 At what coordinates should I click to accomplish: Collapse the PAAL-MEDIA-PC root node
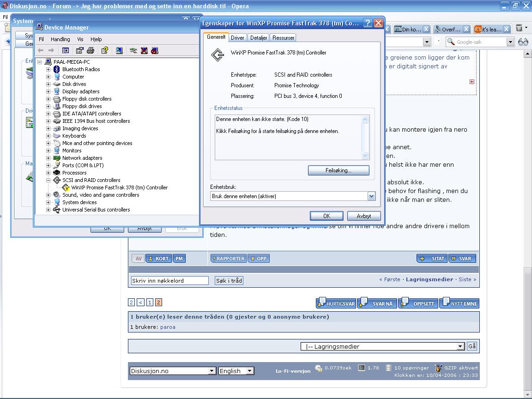coord(39,62)
